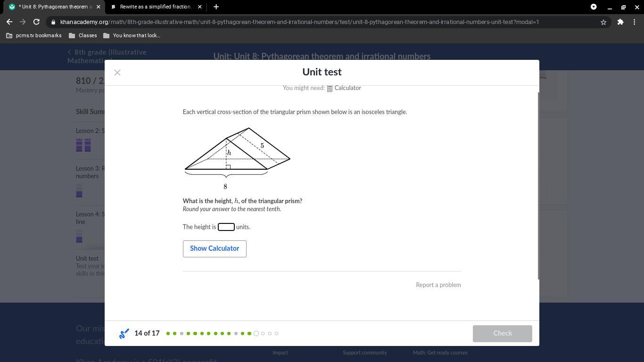Click the current question progress circle
Image resolution: width=644 pixels, height=362 pixels.
pos(256,334)
